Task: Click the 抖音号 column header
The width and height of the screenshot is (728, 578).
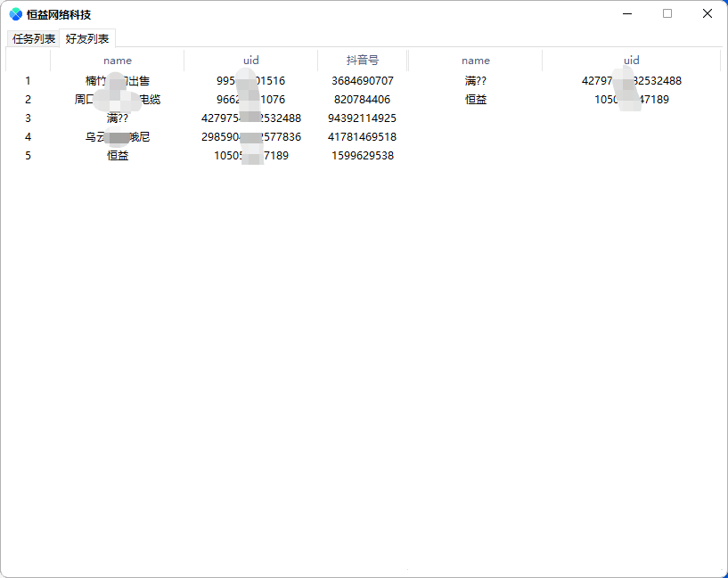Action: 362,61
